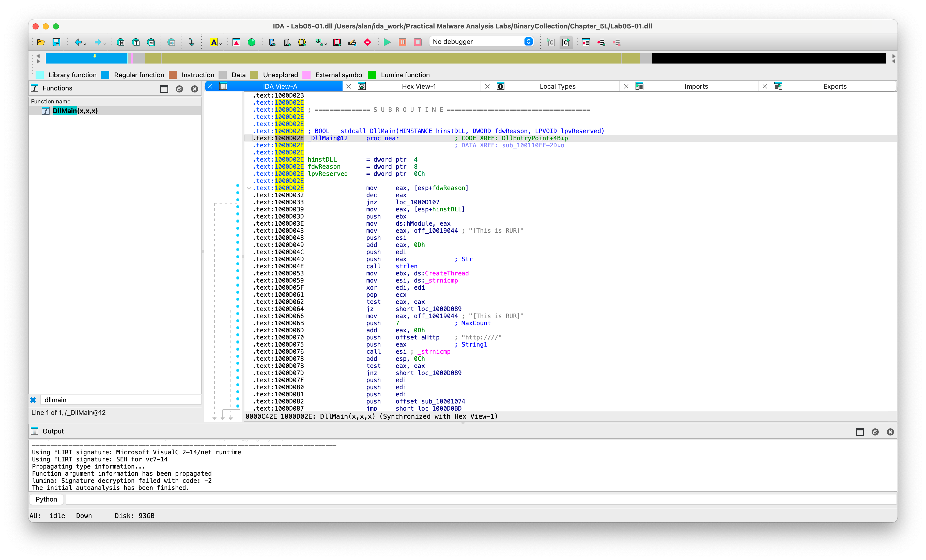926x560 pixels.
Task: Click the red triangle toolbar icon
Action: 236,42
